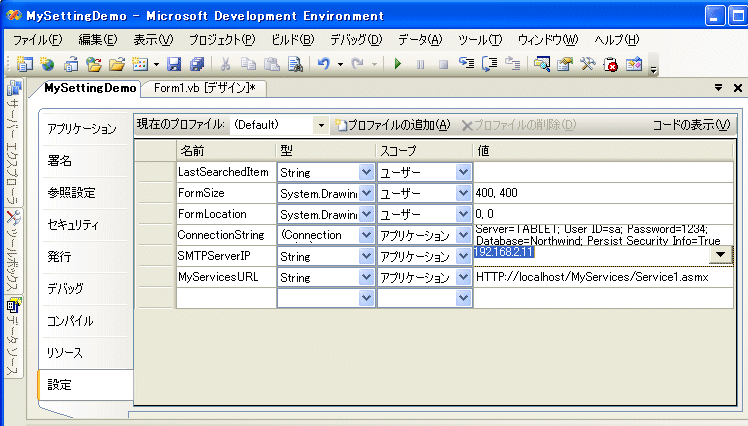Open type dropdown for ConnectionString row

(366, 235)
